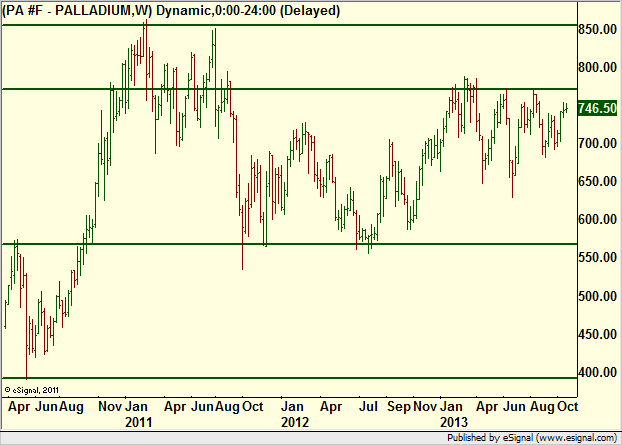
Task: Click the 550.00 price axis label
Action: coord(597,257)
